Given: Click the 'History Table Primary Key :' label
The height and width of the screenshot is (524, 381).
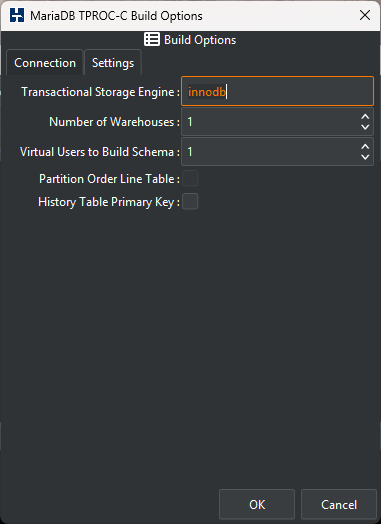Looking at the screenshot, I should tap(109, 202).
